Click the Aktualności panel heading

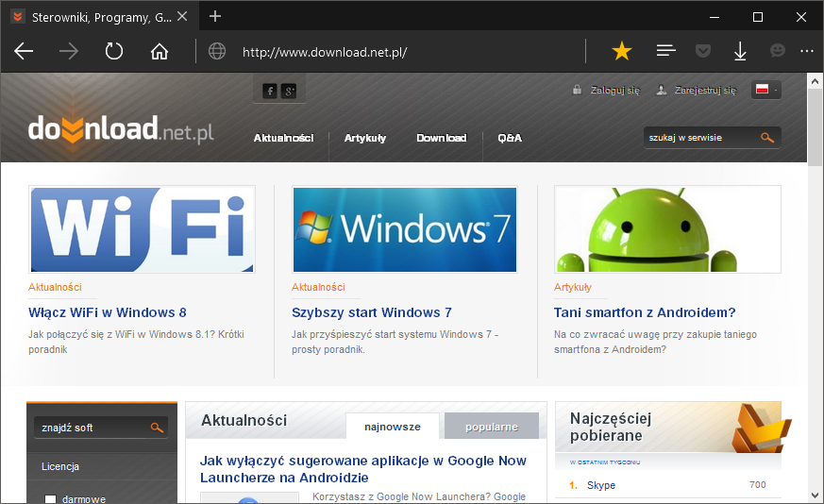[x=244, y=420]
